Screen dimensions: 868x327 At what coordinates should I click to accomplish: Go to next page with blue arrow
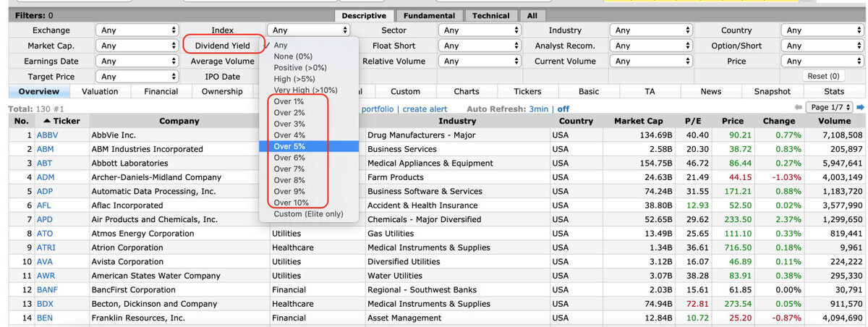(861, 107)
